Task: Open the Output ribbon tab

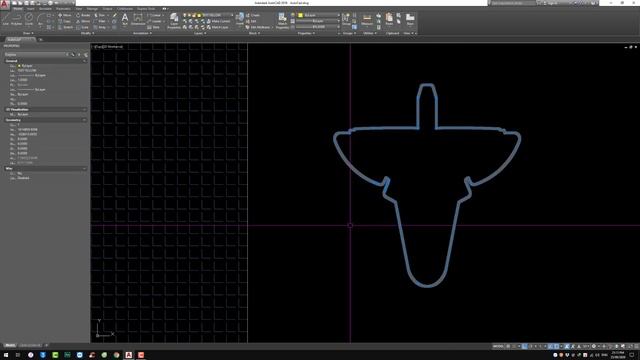Action: (107, 9)
